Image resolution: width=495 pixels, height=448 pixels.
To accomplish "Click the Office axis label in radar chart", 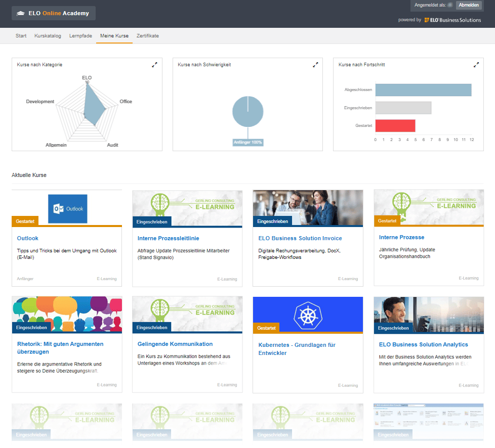I will click(126, 101).
